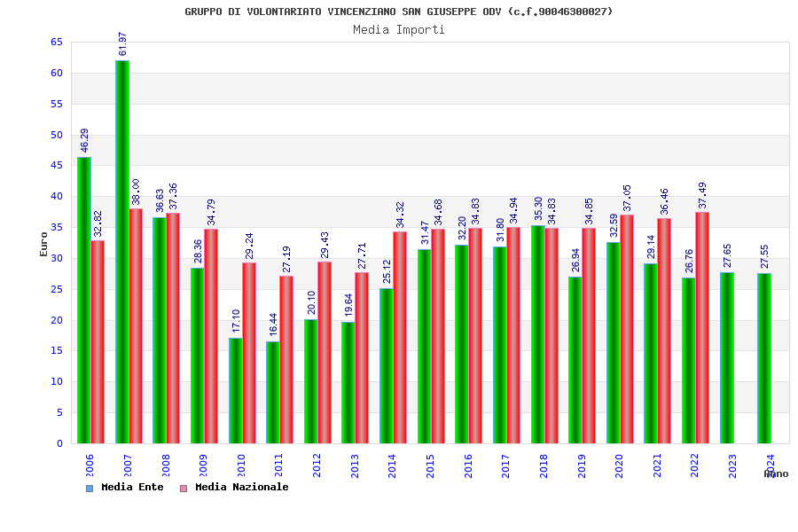
Task: Pick the green bar valued 16.44
Action: coord(273,393)
